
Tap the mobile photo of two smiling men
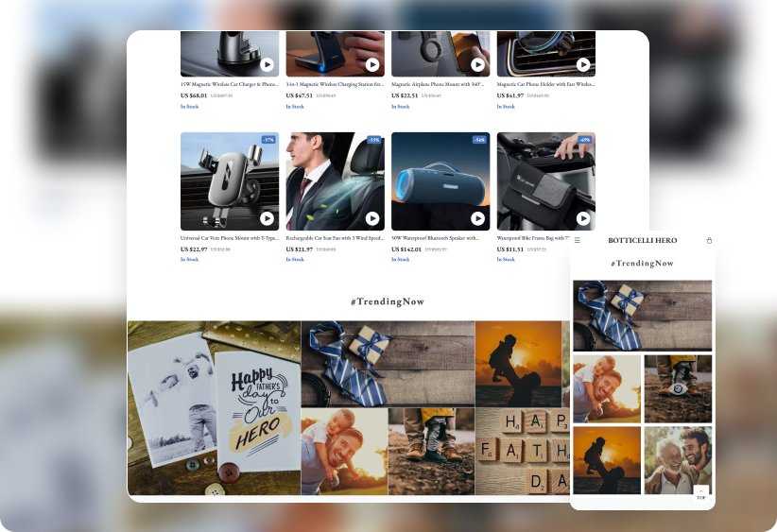point(677,460)
